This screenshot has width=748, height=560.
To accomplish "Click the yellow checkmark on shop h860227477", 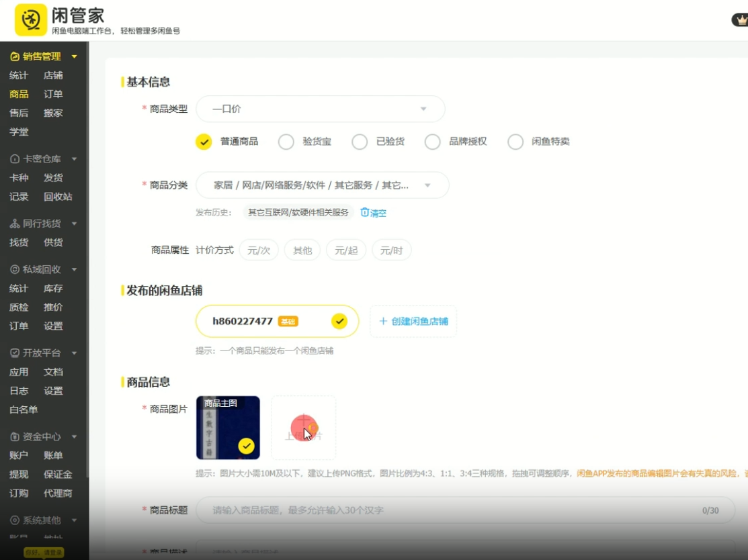I will tap(339, 321).
